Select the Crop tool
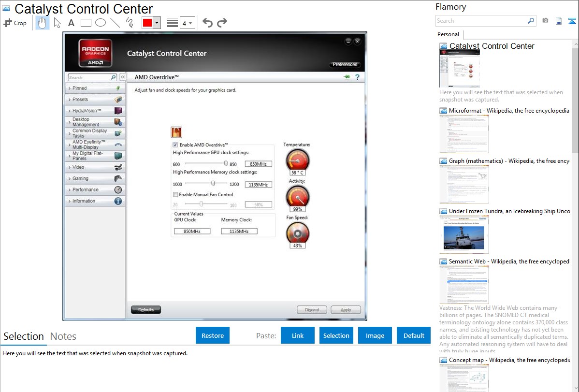 pyautogui.click(x=15, y=23)
